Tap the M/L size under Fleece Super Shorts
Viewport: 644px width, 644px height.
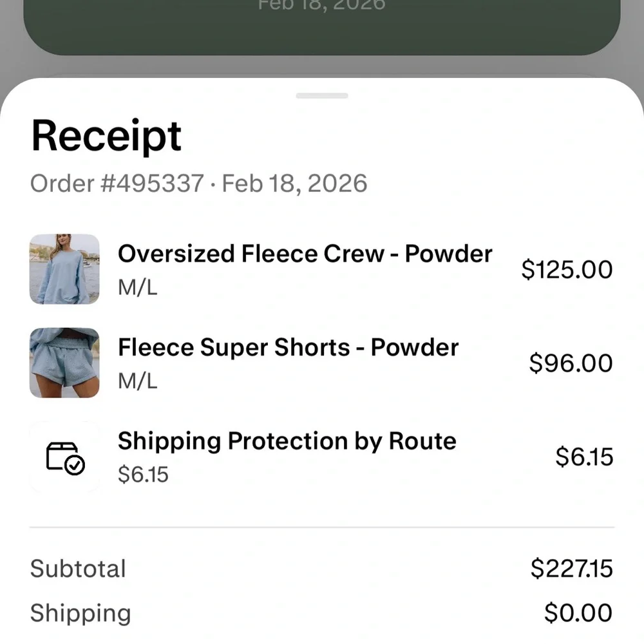tap(137, 381)
